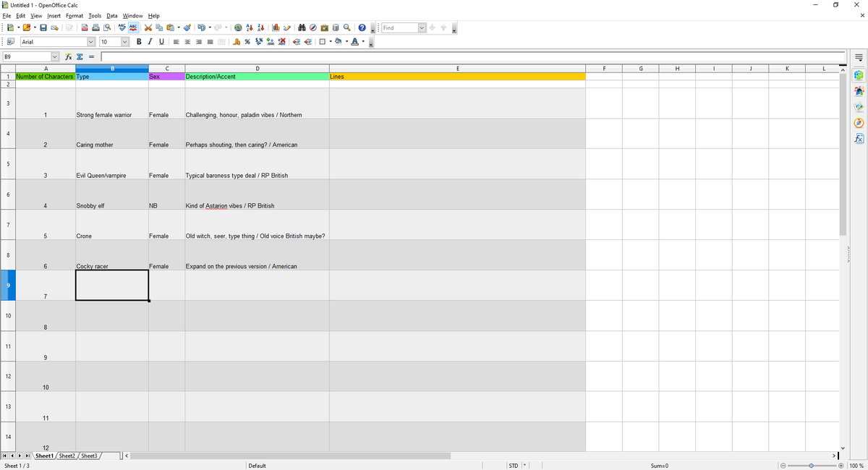Screen dimensions: 868x470
Task: Run the Spelling check icon
Action: [122, 27]
